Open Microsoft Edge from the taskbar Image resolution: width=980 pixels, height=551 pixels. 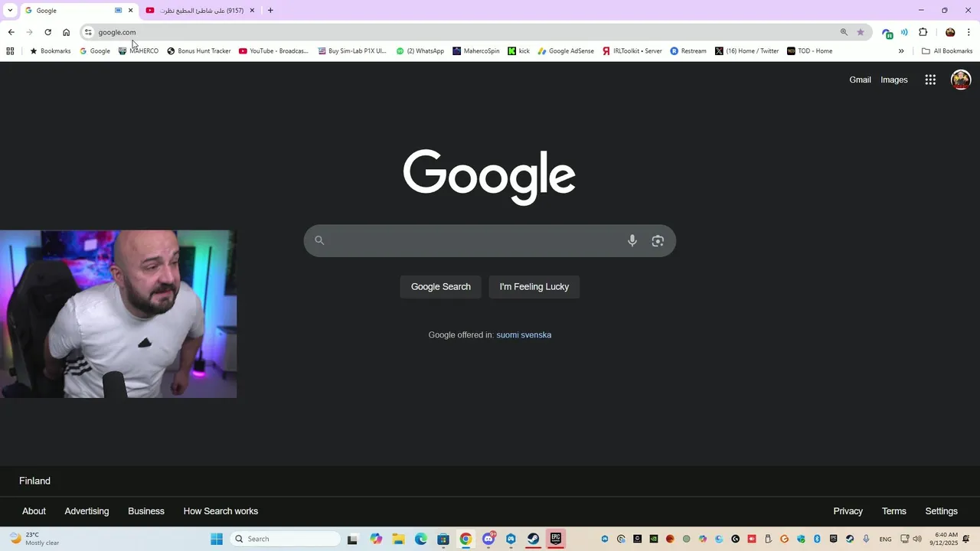421,539
